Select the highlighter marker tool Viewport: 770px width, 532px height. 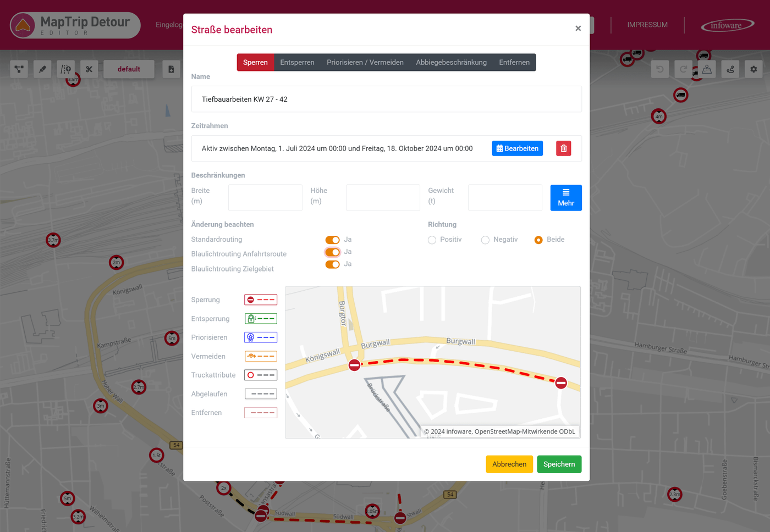coord(42,69)
